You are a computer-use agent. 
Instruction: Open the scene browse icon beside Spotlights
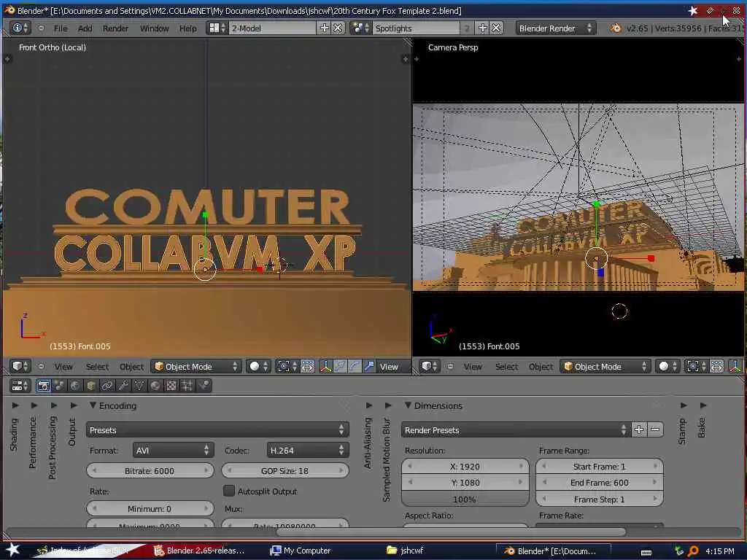pos(360,28)
